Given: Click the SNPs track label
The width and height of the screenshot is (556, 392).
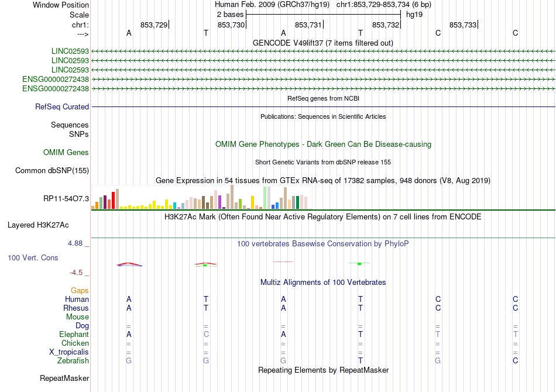Looking at the screenshot, I should pyautogui.click(x=79, y=135).
